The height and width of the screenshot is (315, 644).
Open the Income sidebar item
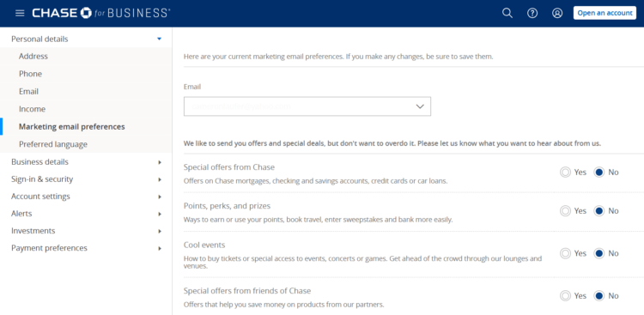(32, 109)
